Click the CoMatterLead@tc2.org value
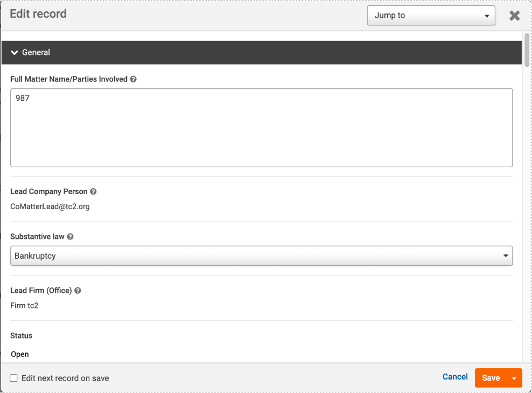 [x=50, y=206]
